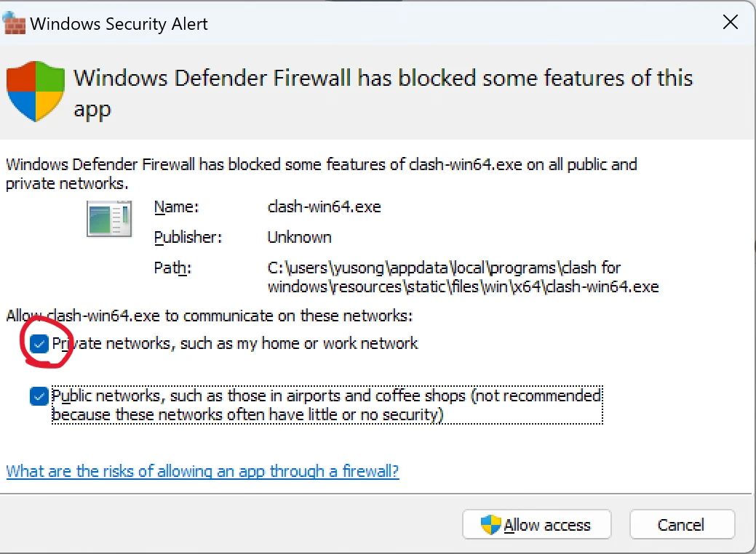Uncheck the Private networks checkbox

pyautogui.click(x=39, y=343)
